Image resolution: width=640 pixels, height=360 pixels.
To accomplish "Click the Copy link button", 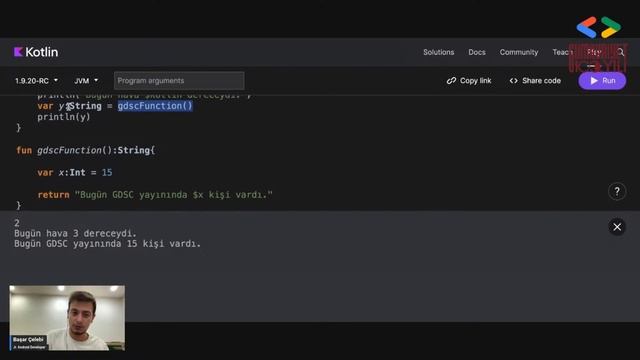I will tap(469, 81).
